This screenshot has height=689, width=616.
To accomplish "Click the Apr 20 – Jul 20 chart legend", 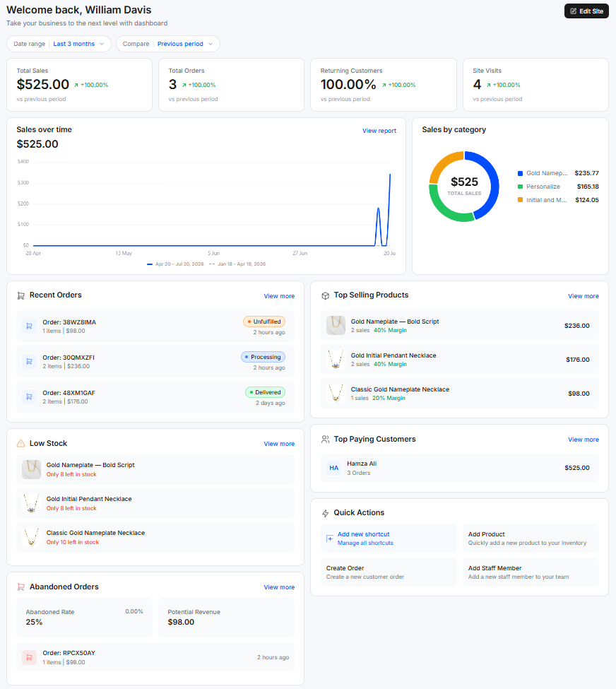I will pyautogui.click(x=175, y=264).
